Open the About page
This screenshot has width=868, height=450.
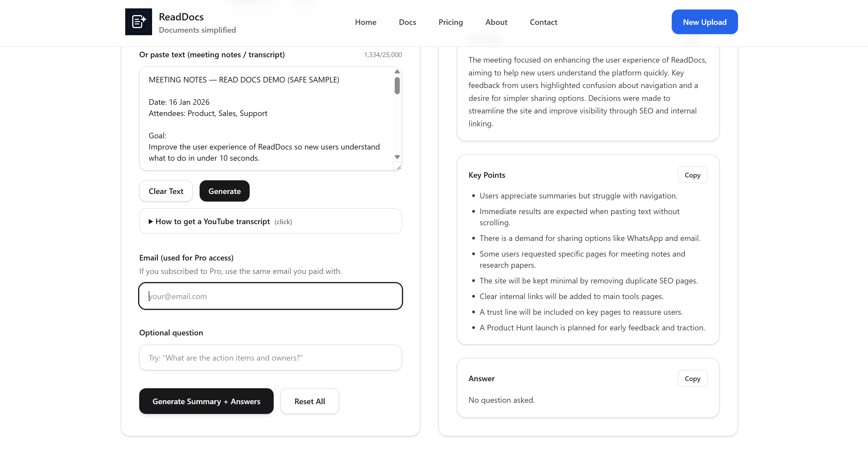point(496,22)
